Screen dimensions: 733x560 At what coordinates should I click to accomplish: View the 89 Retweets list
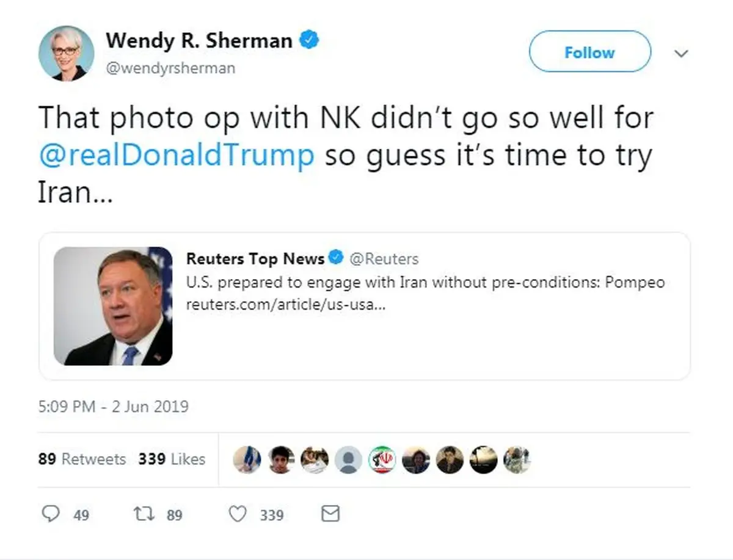[82, 459]
